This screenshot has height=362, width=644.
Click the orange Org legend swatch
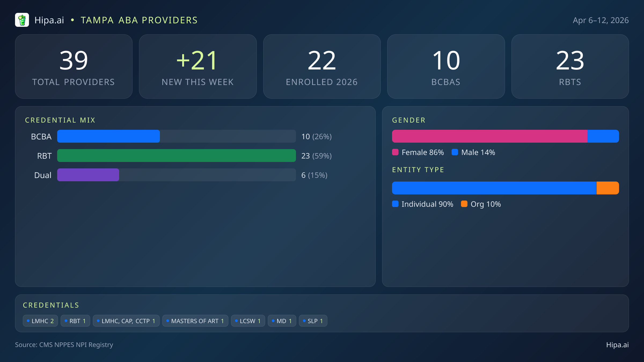click(464, 204)
